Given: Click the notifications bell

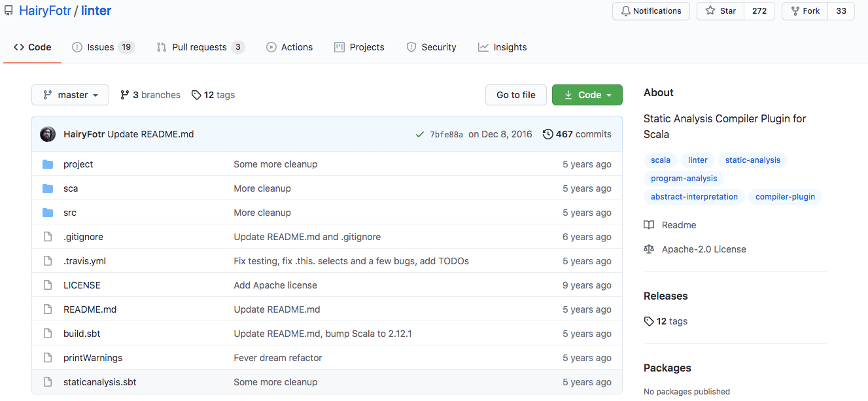Looking at the screenshot, I should coord(627,10).
